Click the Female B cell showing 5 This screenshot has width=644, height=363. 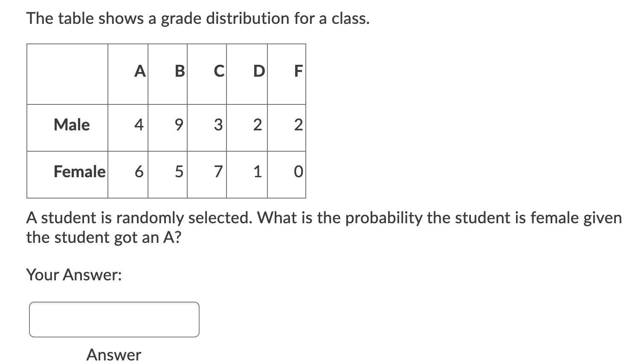pos(168,175)
